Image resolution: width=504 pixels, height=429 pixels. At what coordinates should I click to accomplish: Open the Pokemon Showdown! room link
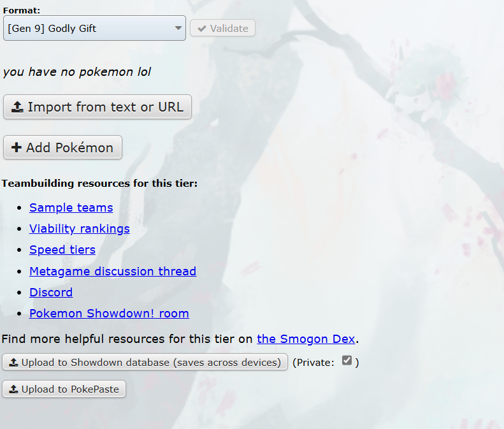click(109, 313)
